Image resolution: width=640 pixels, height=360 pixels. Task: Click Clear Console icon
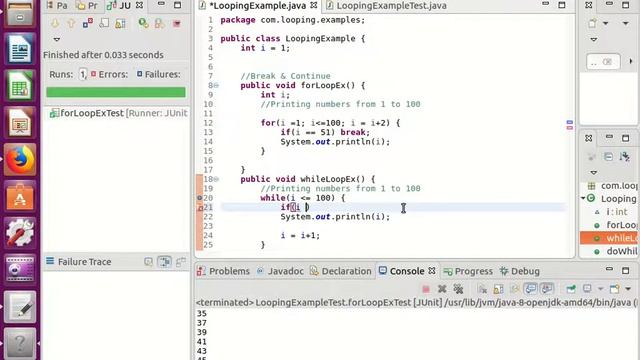point(482,289)
